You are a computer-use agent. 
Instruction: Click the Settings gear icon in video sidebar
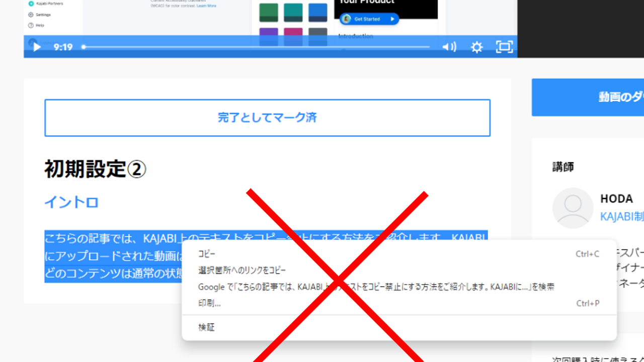pyautogui.click(x=31, y=15)
